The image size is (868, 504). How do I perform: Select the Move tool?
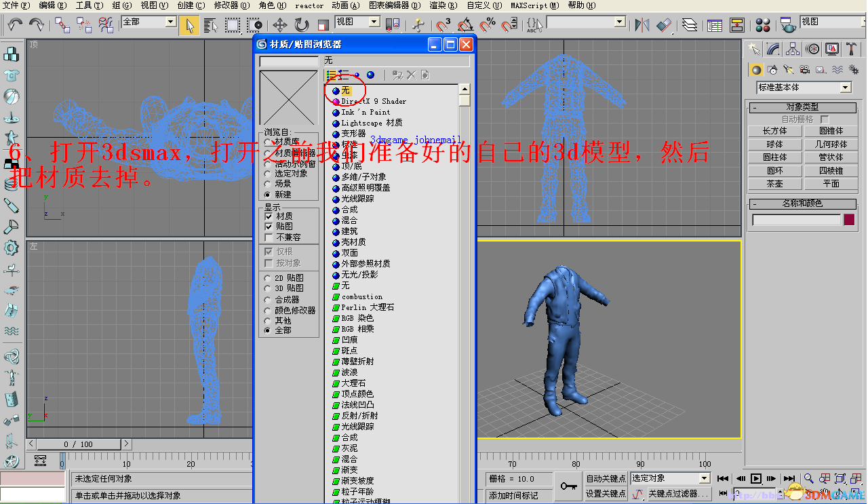281,25
